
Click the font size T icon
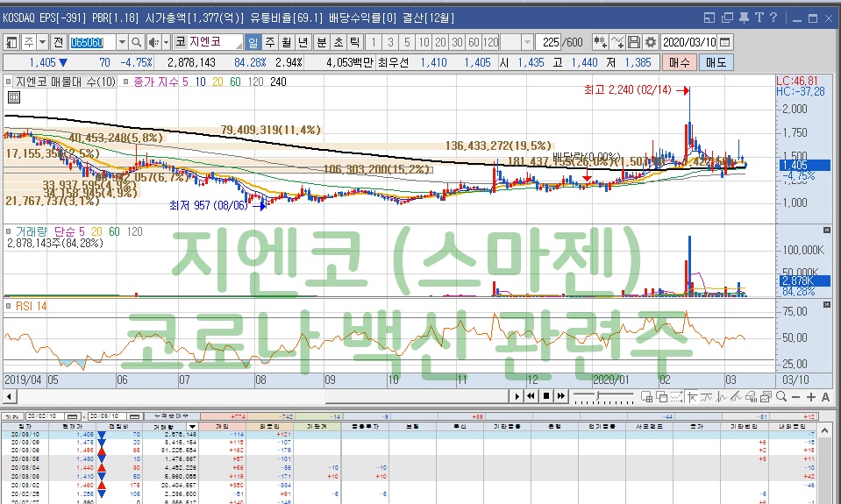click(x=759, y=18)
